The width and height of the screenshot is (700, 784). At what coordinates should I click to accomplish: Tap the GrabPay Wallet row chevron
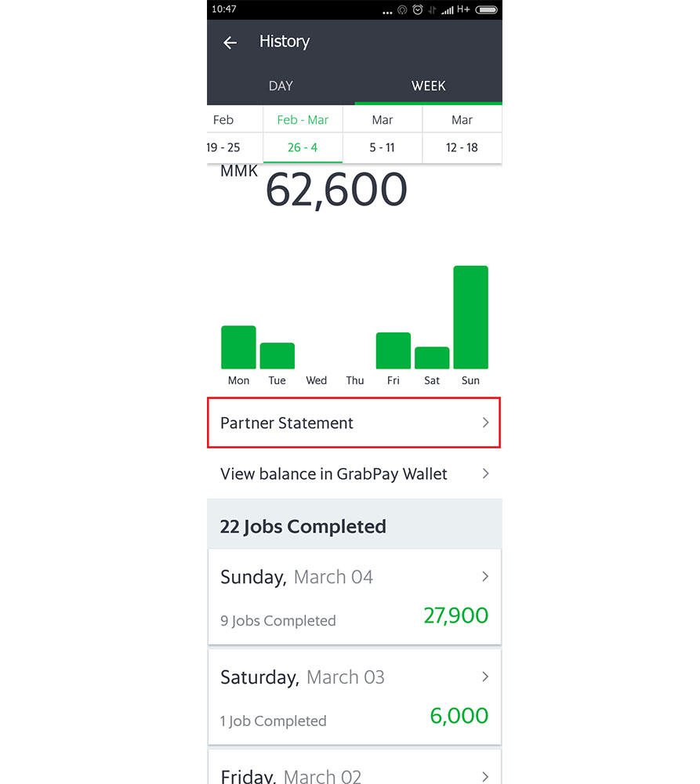tap(485, 474)
